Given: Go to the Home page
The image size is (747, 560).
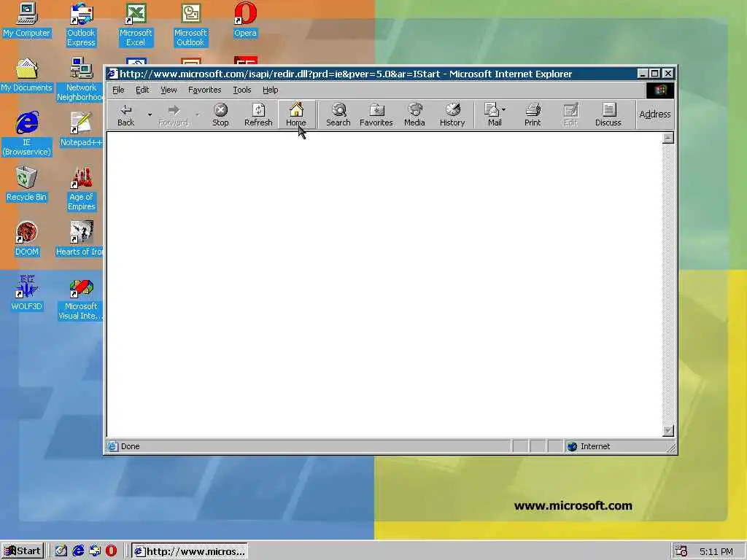Looking at the screenshot, I should click(296, 114).
